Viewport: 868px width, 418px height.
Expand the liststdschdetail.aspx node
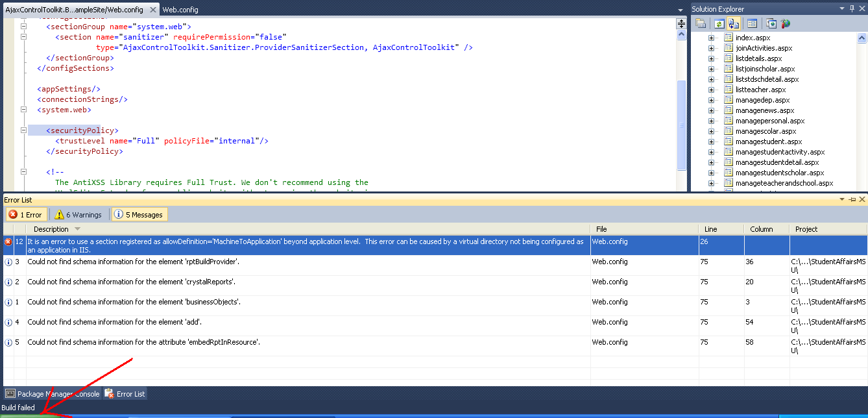tap(712, 79)
